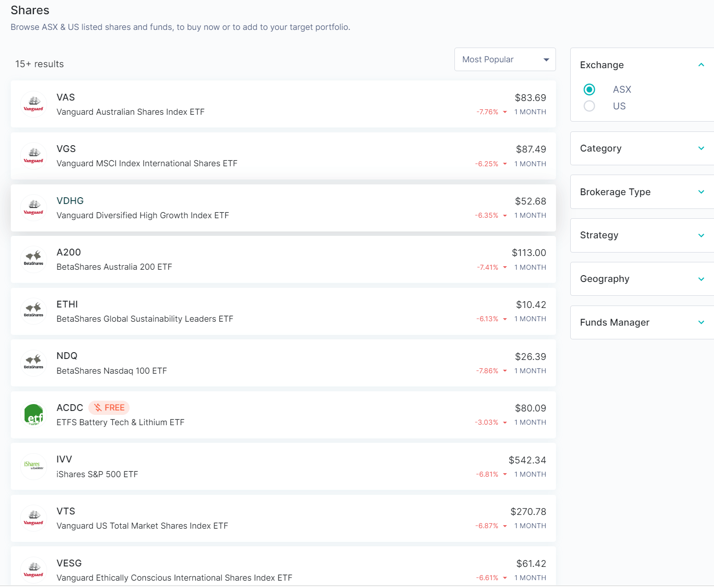This screenshot has height=588, width=714.
Task: Click the $83.69 price for VAS
Action: click(530, 98)
